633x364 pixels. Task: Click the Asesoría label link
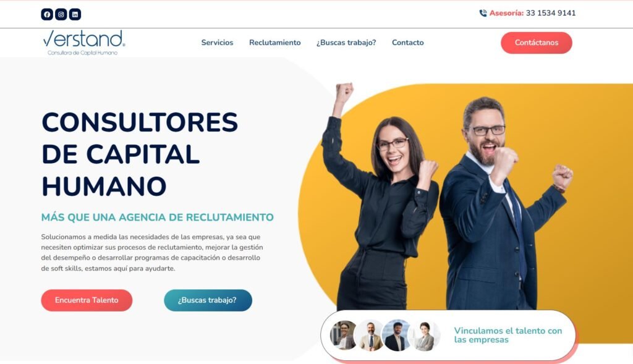pos(506,13)
